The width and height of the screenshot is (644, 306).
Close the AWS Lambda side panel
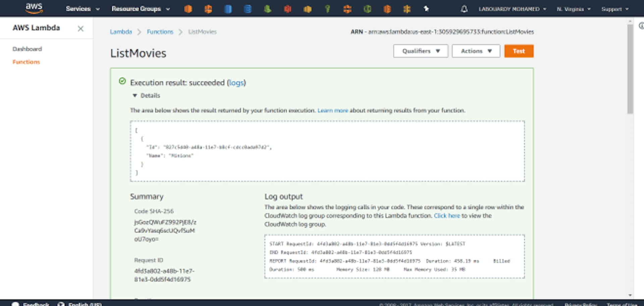click(x=80, y=29)
